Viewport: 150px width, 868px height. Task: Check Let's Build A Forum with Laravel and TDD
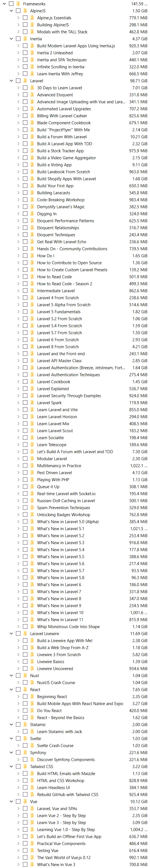point(25,452)
